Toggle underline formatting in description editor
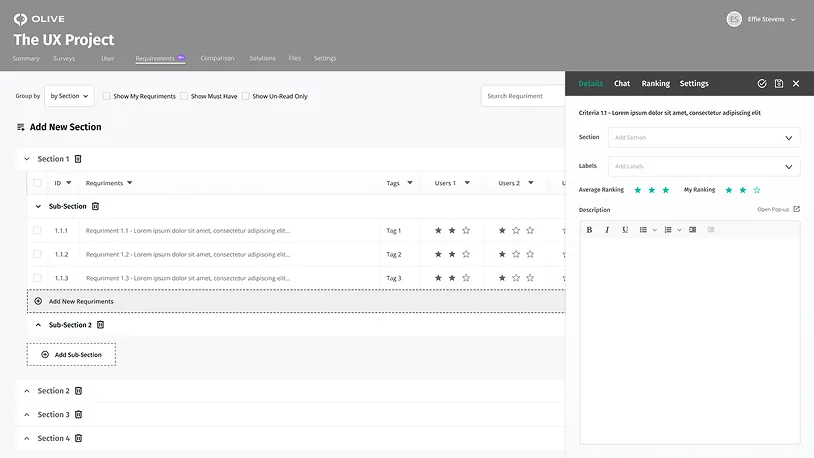 tap(625, 230)
